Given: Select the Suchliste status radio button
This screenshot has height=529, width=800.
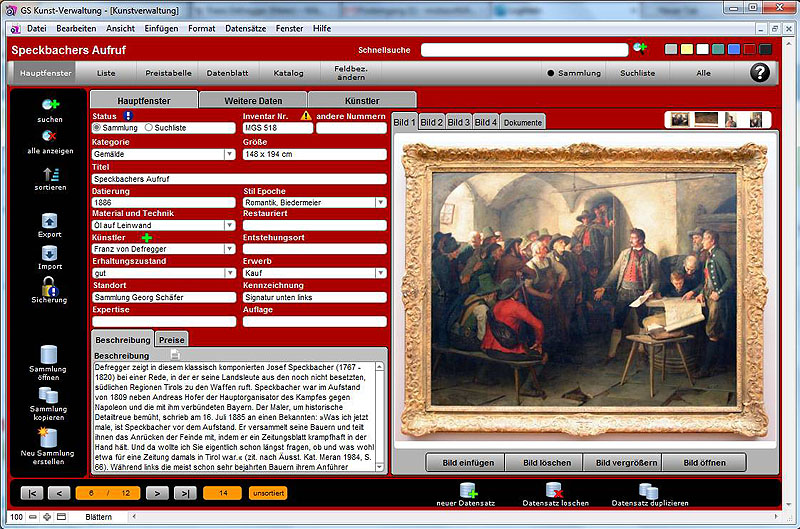Looking at the screenshot, I should 148,128.
